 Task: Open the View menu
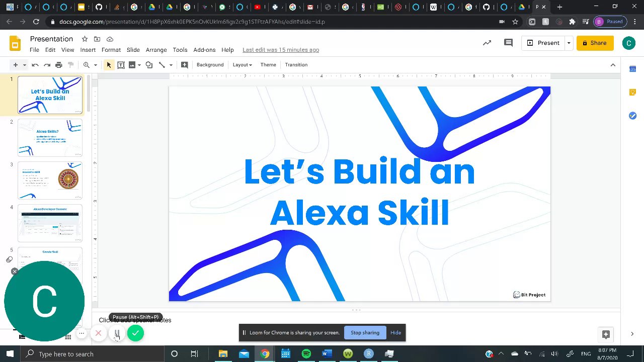[67, 50]
